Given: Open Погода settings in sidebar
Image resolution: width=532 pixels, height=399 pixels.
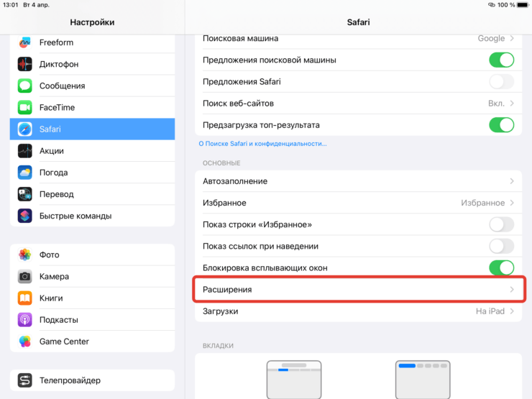Looking at the screenshot, I should click(x=92, y=173).
